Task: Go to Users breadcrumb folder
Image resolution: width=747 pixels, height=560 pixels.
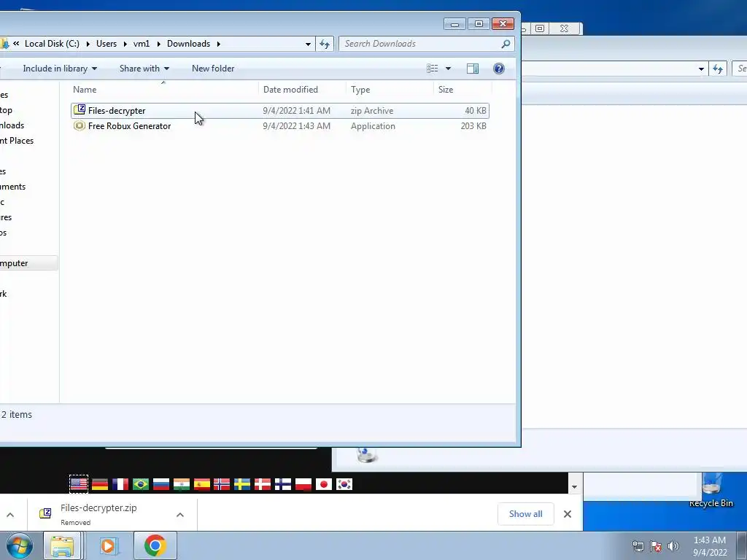Action: pos(107,44)
